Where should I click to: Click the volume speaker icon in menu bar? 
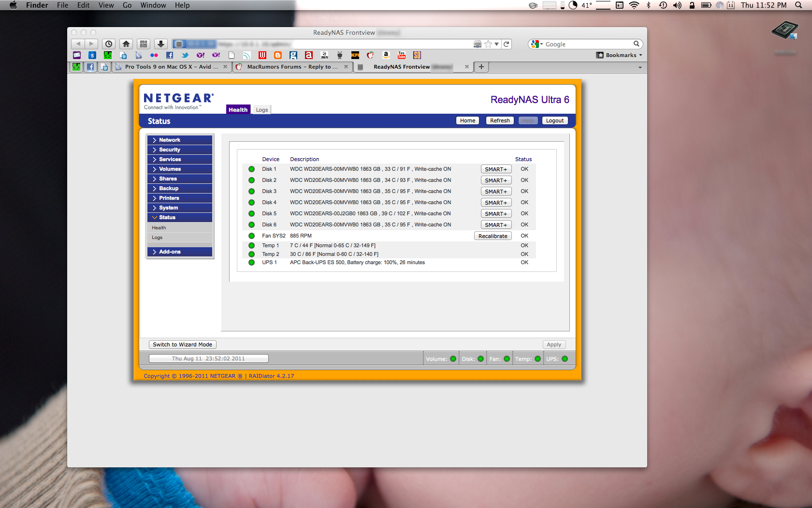pos(677,5)
